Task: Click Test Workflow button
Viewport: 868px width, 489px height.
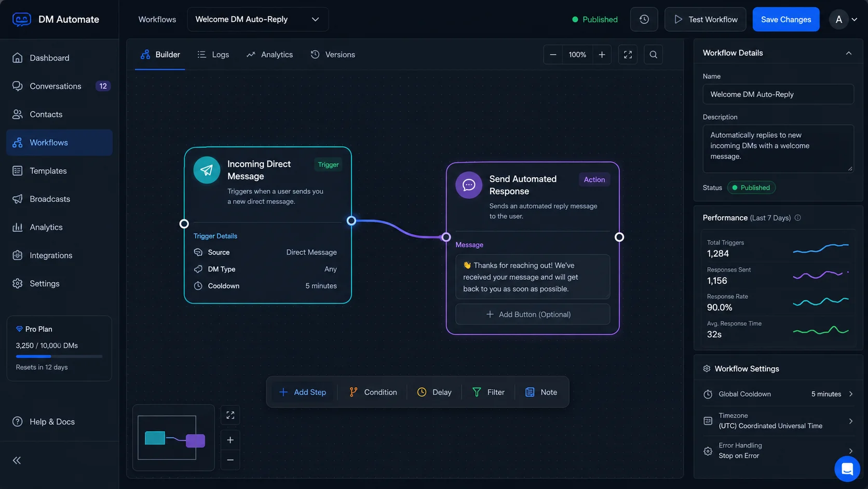Action: pos(705,19)
